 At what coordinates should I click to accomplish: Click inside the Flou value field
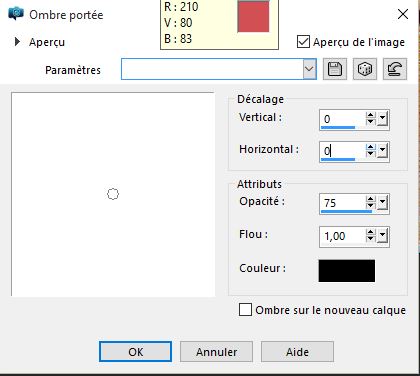coord(342,236)
